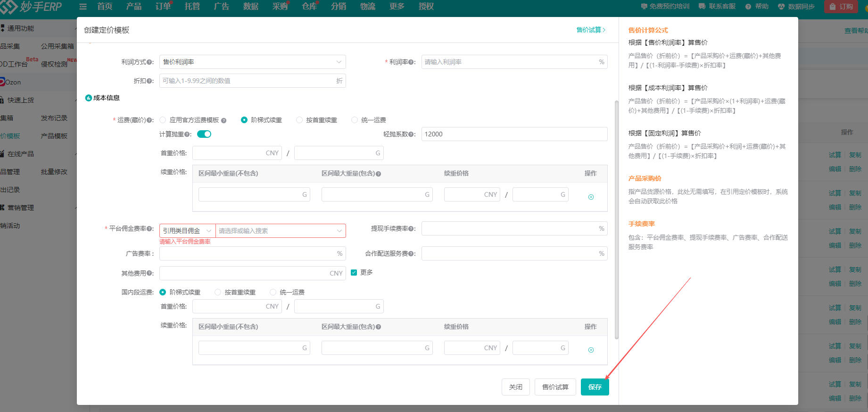Click the add row icon in first 续重价格 table

tap(591, 197)
